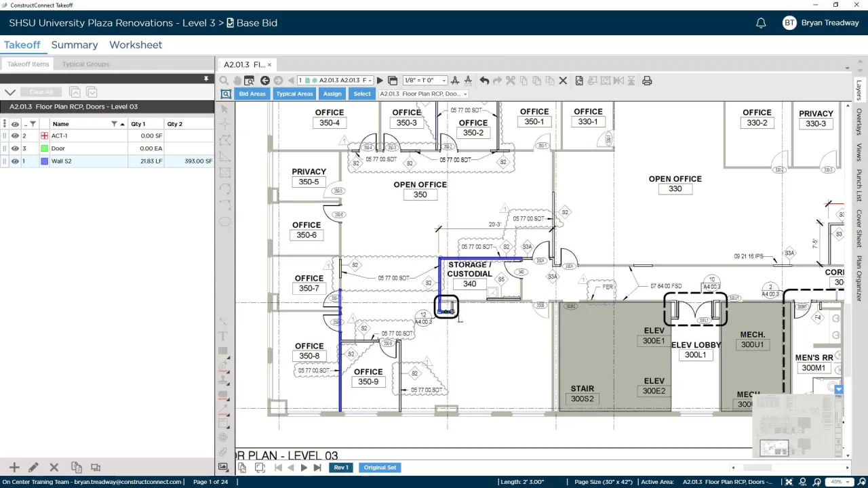Duplicate the selected takeoff item

click(x=76, y=467)
